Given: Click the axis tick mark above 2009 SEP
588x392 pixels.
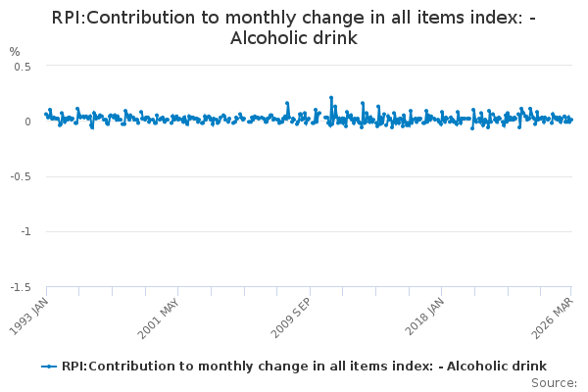Looking at the screenshot, I should click(310, 290).
